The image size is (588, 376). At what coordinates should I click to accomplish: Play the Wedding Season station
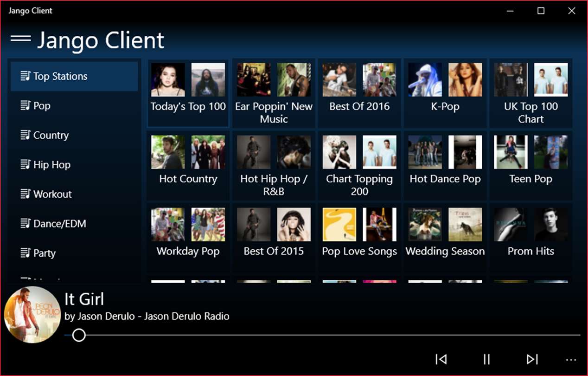445,238
